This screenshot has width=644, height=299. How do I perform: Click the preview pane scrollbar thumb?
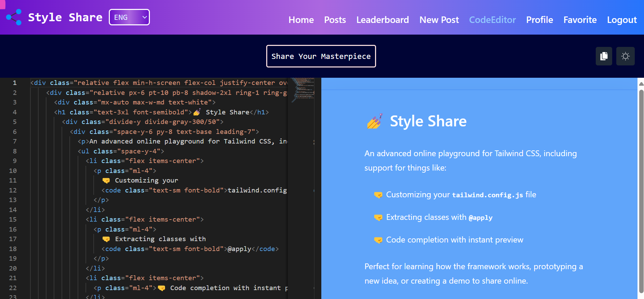coord(641,191)
